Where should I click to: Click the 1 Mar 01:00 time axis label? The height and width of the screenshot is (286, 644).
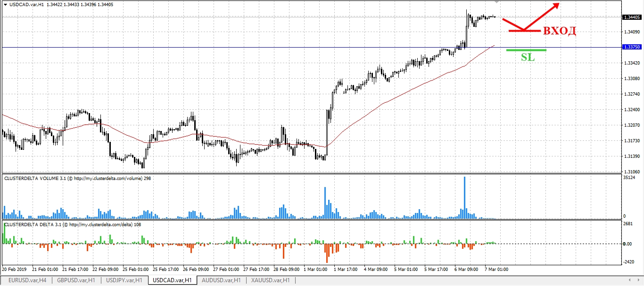(x=316, y=270)
